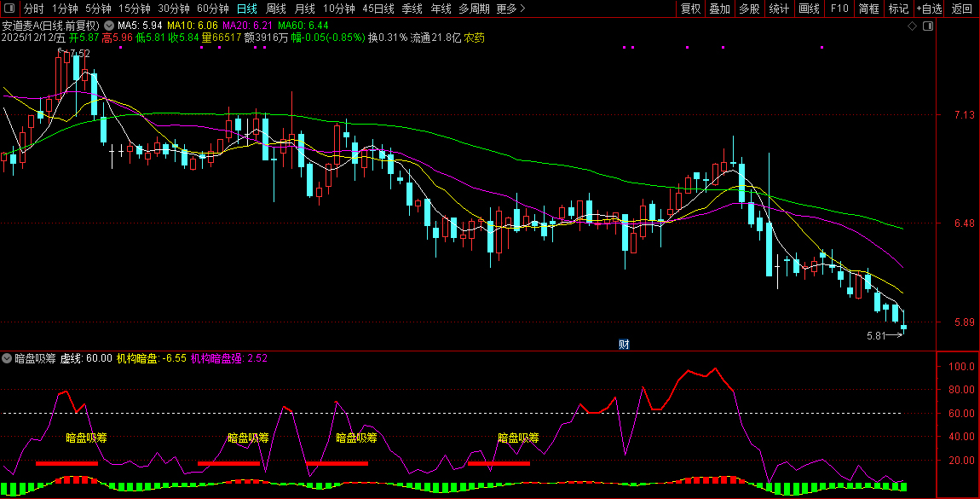Open the F10 company info
This screenshot has height=499, width=980.
[839, 9]
